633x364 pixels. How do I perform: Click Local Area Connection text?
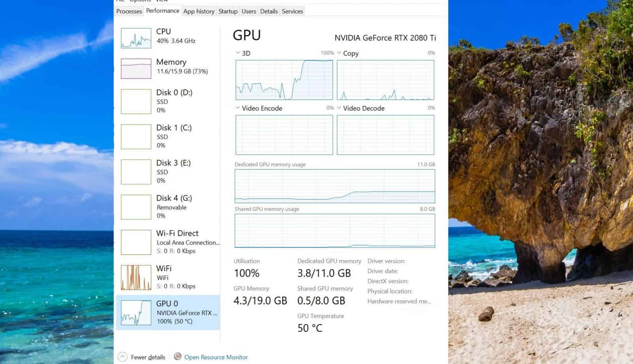pyautogui.click(x=188, y=243)
